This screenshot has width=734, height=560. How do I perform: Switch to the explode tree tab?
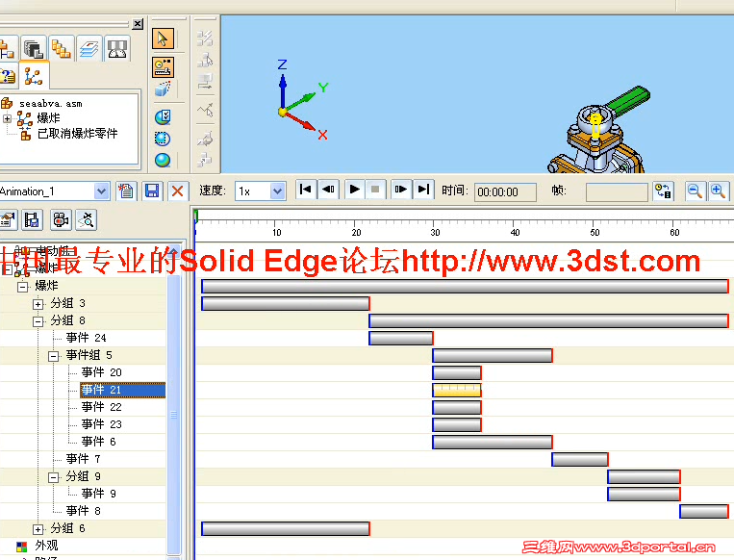pos(34,76)
